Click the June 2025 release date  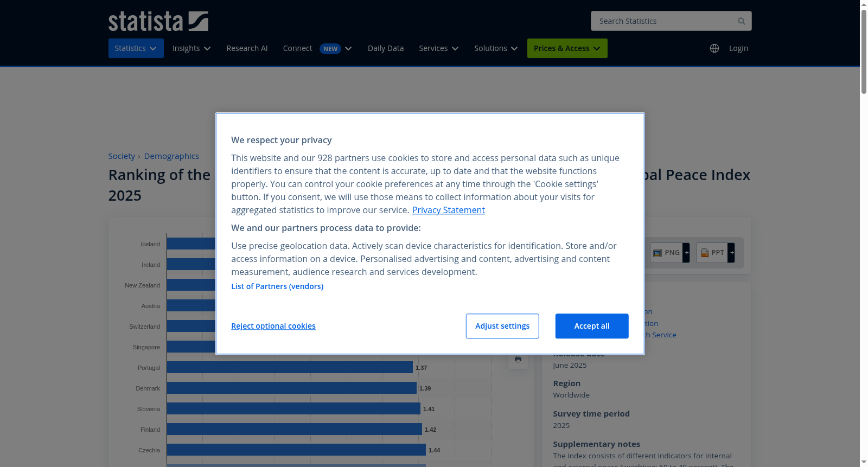click(x=570, y=365)
